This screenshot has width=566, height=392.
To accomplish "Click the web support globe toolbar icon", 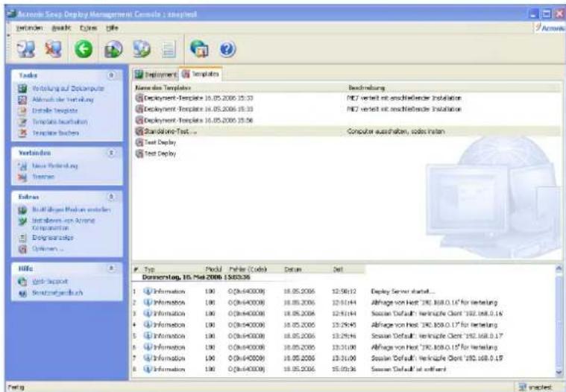I will coord(199,49).
